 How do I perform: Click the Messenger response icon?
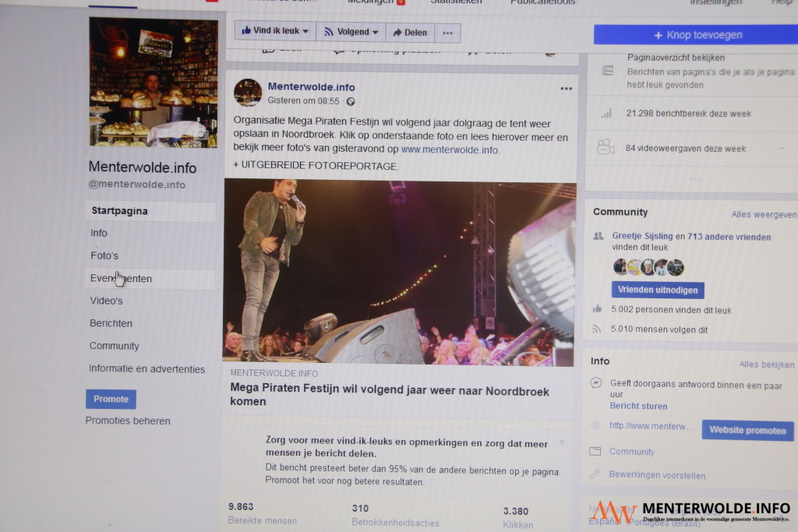(596, 383)
